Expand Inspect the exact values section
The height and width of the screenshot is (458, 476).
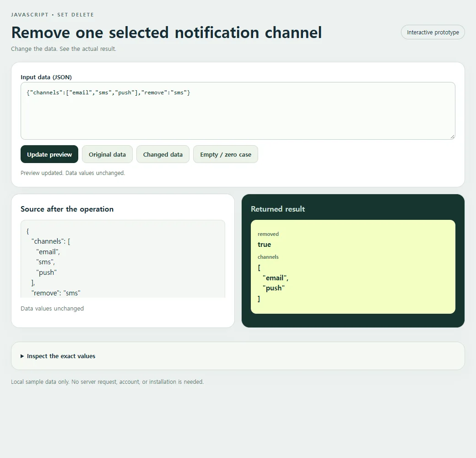click(x=58, y=356)
